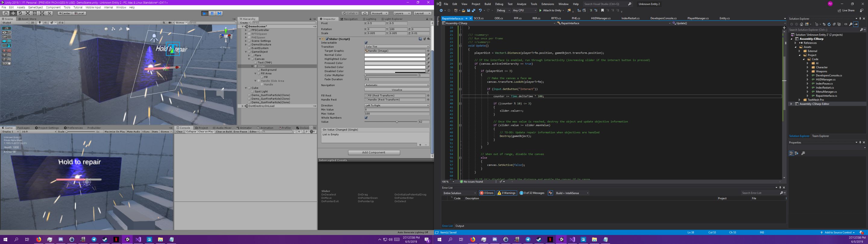Select the Hand tool in Unity's toolbar

(6, 13)
